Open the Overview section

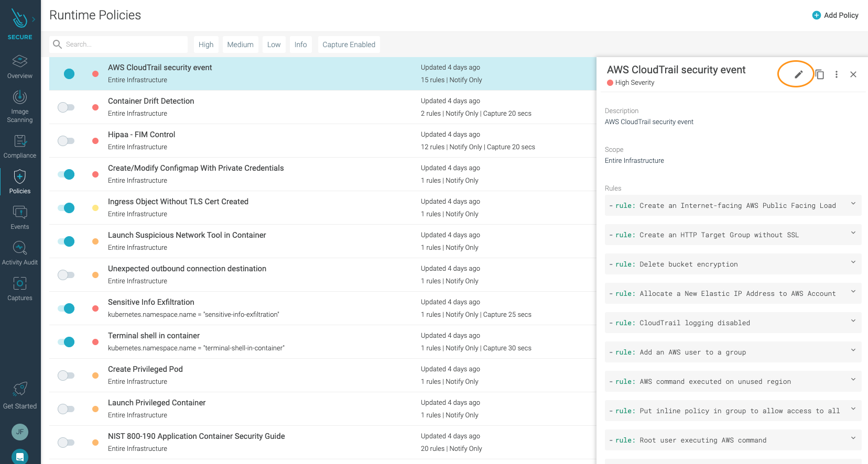click(x=20, y=67)
